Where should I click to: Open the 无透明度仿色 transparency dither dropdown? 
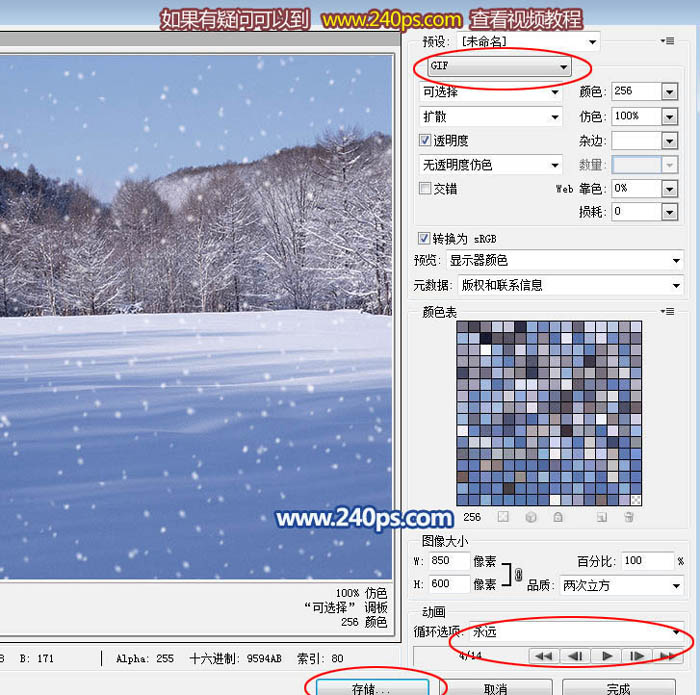[x=491, y=165]
